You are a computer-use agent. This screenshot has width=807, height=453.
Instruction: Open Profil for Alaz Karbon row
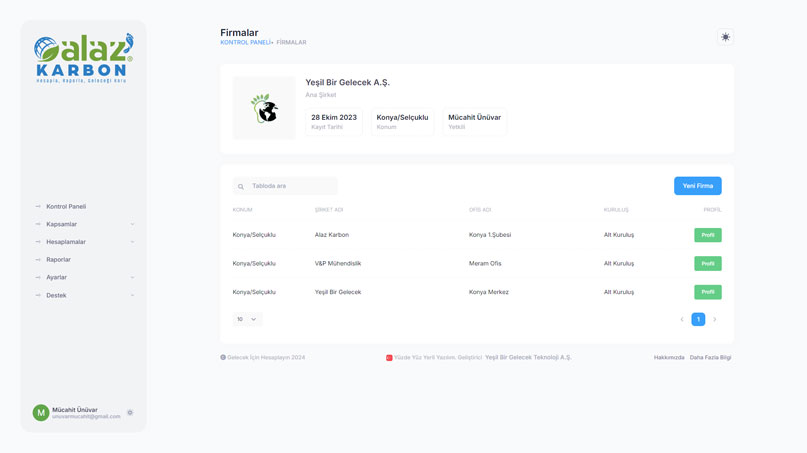(x=708, y=235)
